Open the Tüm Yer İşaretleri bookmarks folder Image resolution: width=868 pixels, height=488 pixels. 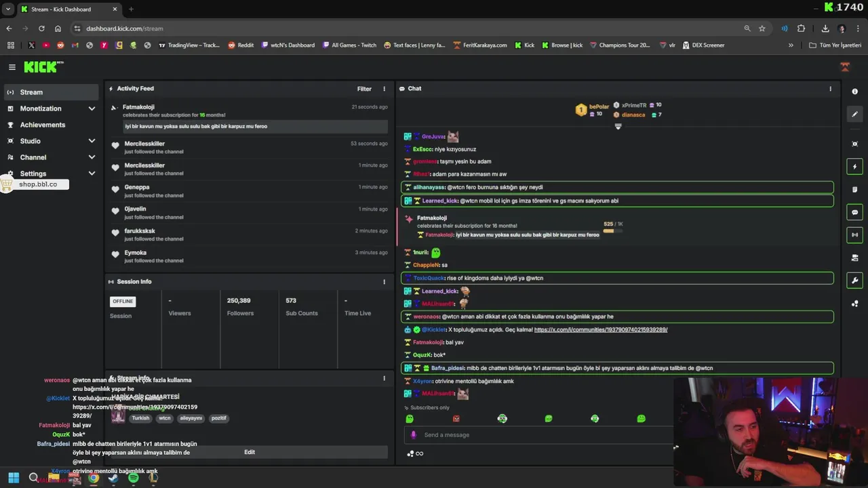click(x=835, y=45)
